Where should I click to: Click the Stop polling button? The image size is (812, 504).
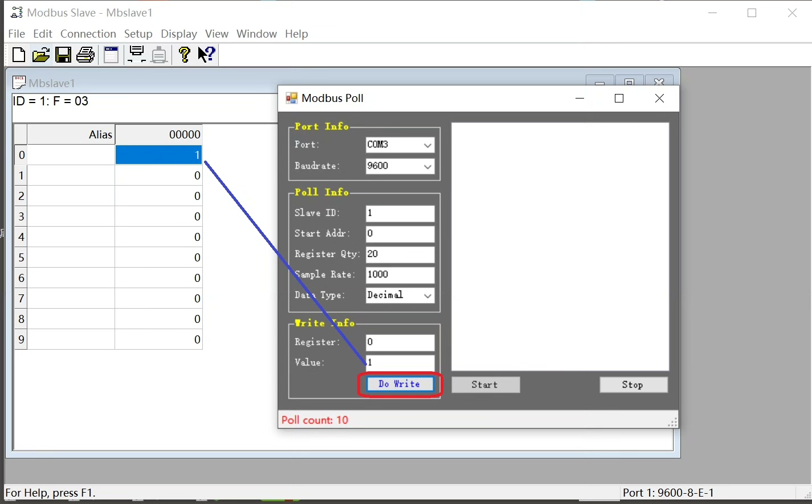click(633, 385)
